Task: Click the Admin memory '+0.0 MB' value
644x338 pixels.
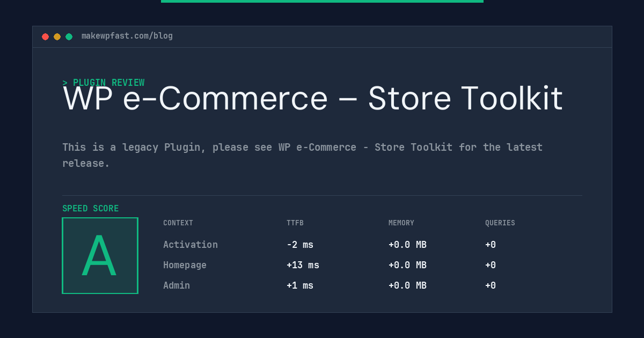Action: (407, 285)
